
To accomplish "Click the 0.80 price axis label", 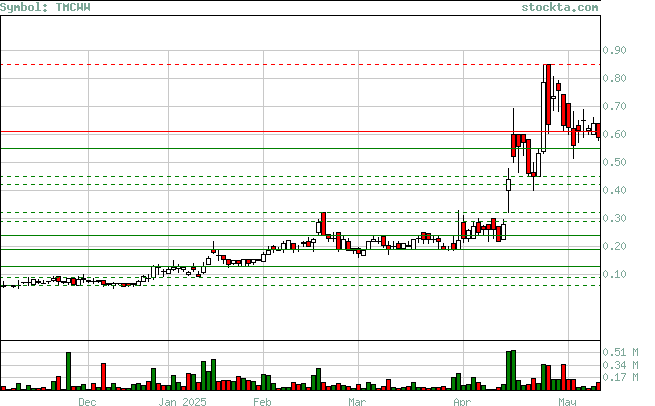I will (614, 78).
